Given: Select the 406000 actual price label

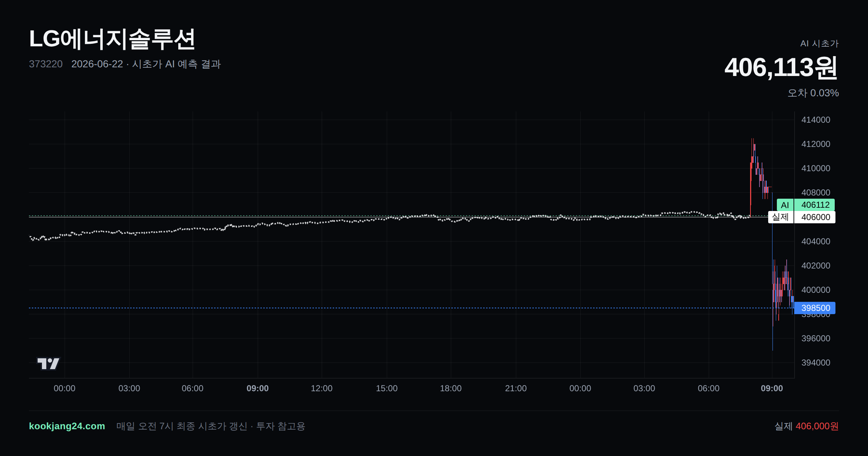Looking at the screenshot, I should coord(815,217).
